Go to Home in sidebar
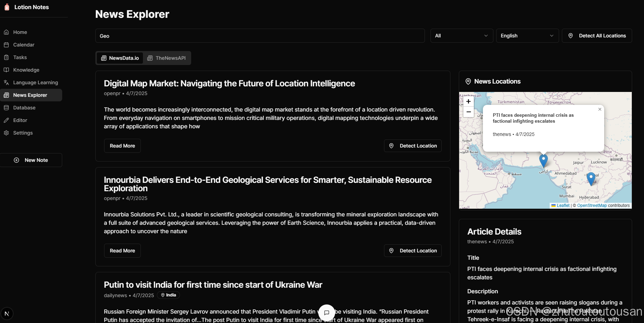Viewport: 644px width, 323px height. click(31, 32)
